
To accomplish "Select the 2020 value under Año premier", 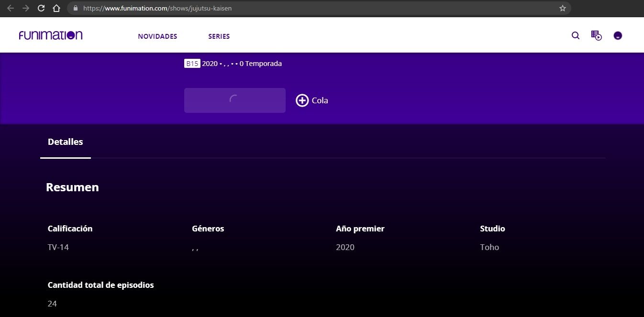I will [x=345, y=247].
